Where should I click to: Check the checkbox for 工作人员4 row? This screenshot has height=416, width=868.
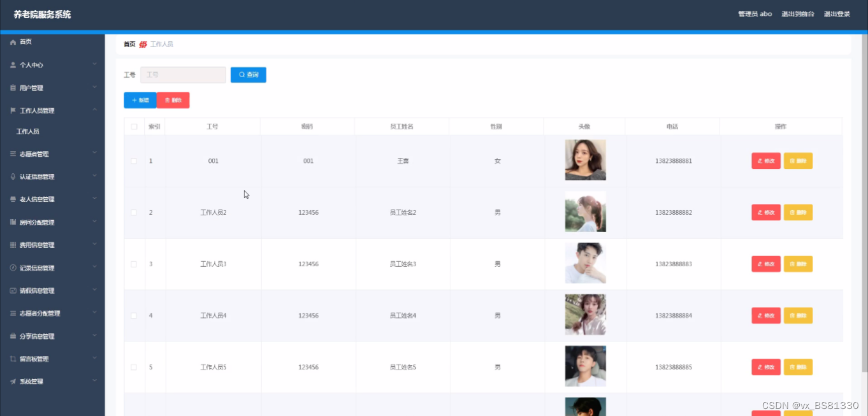(134, 315)
